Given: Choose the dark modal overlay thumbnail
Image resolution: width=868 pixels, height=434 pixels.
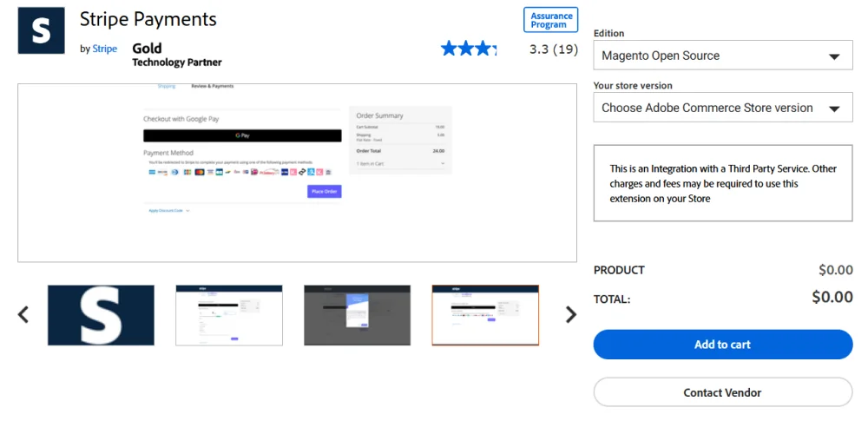Looking at the screenshot, I should (358, 315).
